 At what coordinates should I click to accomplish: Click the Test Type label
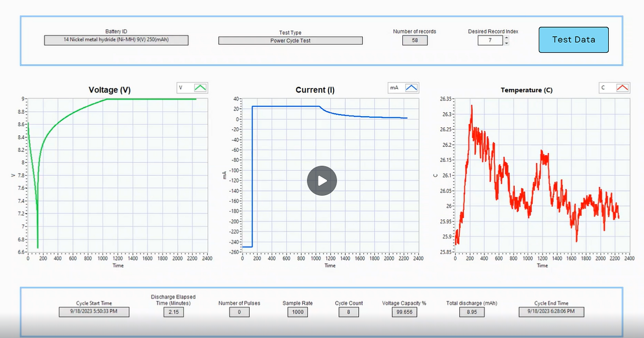[290, 33]
